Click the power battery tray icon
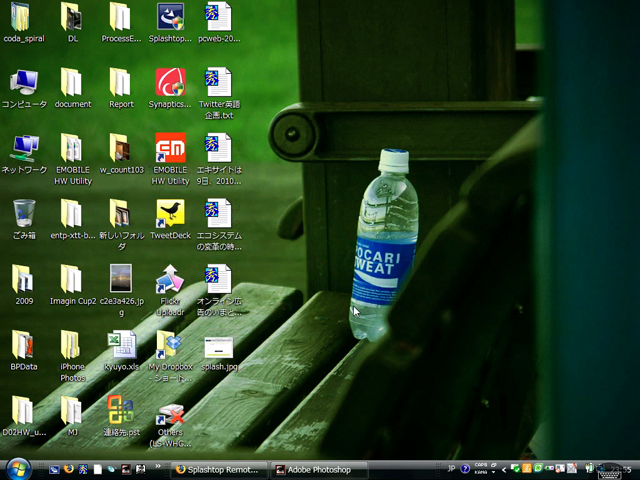Screen dimensions: 640x480 (x=589, y=468)
